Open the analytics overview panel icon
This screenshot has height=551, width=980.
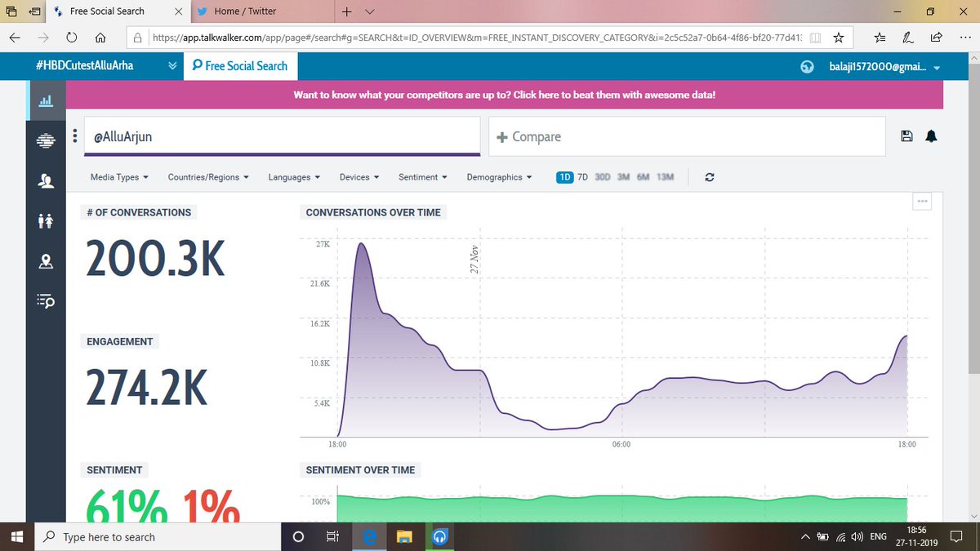(46, 100)
